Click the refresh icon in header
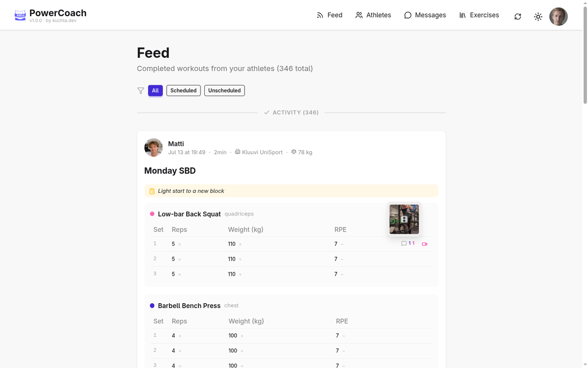588x368 pixels. click(517, 17)
